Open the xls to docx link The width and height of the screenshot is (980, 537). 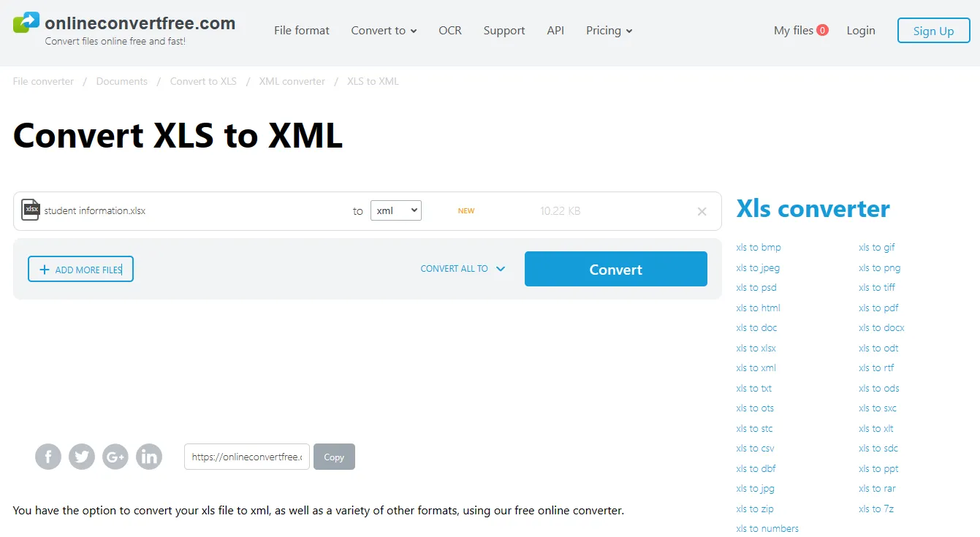[x=881, y=327]
